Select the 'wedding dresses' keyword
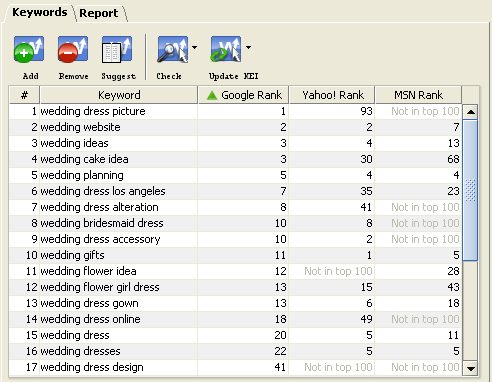 pyautogui.click(x=80, y=351)
